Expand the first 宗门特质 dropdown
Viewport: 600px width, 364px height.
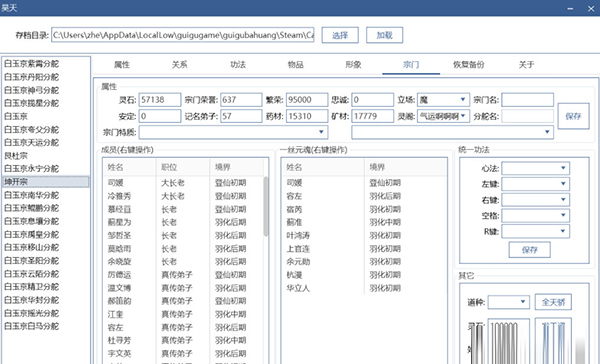click(233, 132)
